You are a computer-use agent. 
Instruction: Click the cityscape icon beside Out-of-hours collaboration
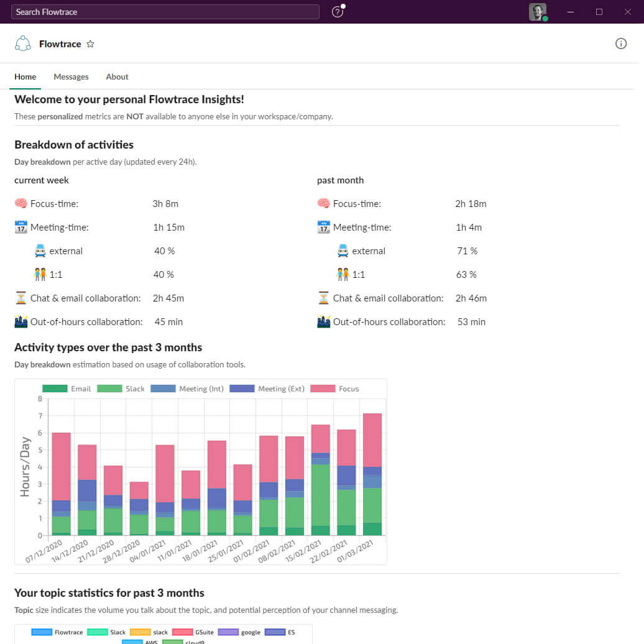click(21, 321)
